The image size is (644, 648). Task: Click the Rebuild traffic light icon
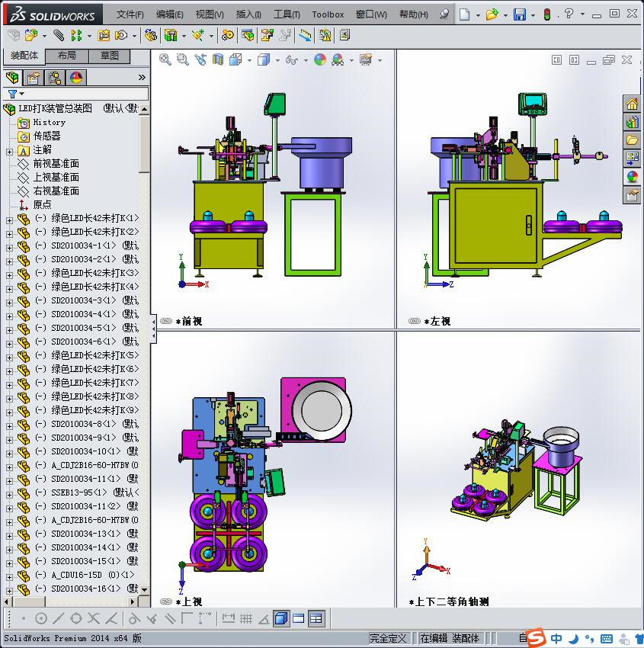tap(547, 14)
